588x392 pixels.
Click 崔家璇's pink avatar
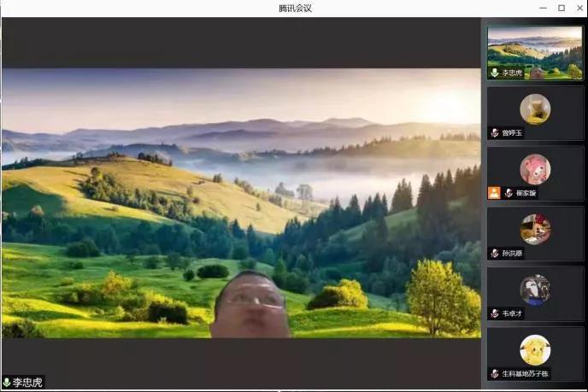535,169
